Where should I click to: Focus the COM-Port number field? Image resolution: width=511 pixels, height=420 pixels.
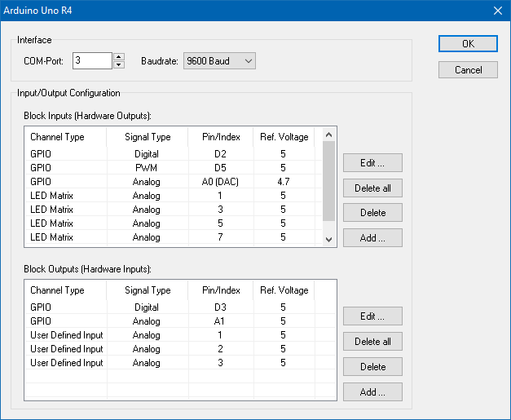[92, 60]
